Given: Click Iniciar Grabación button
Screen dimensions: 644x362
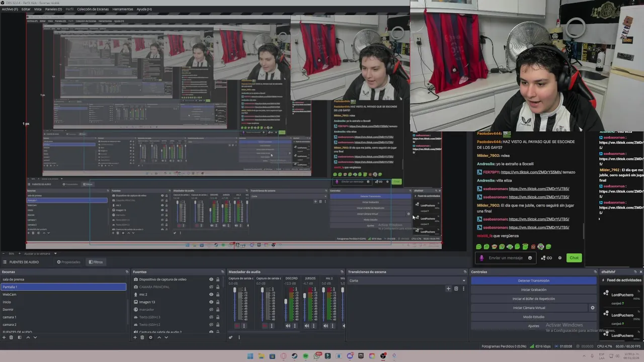Looking at the screenshot, I should 533,290.
